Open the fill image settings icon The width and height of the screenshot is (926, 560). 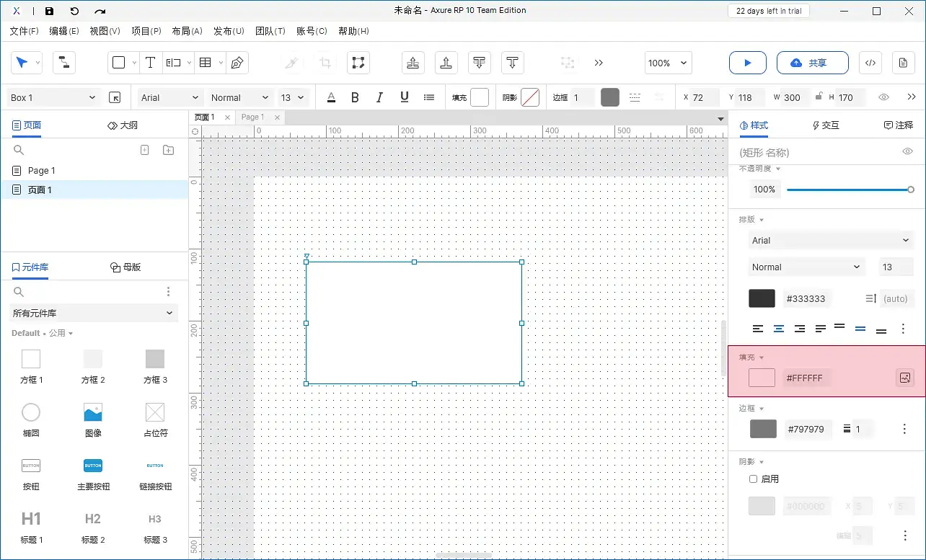click(905, 378)
